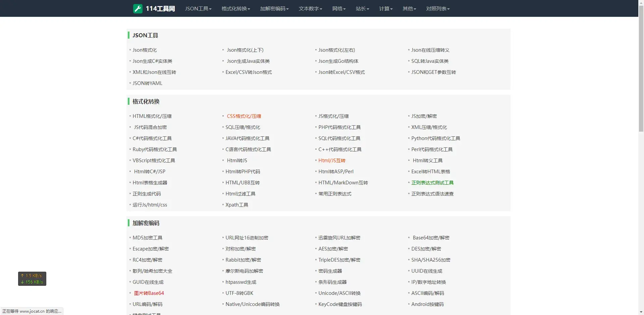Open 常用正则表达式 link
Viewport: 644px width, 315px height.
point(335,194)
